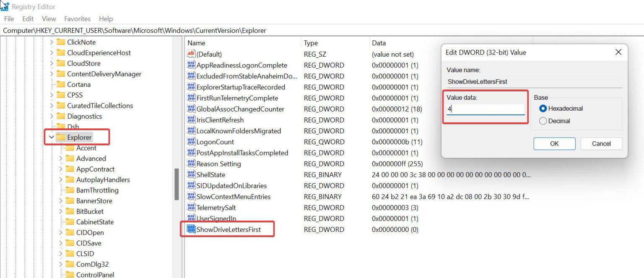Expand the Advanced folder node

(61, 158)
